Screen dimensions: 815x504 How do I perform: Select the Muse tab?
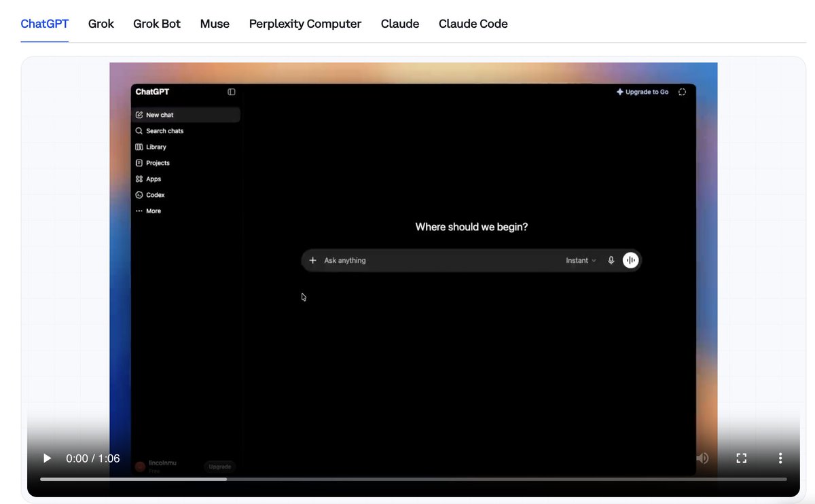(x=215, y=24)
